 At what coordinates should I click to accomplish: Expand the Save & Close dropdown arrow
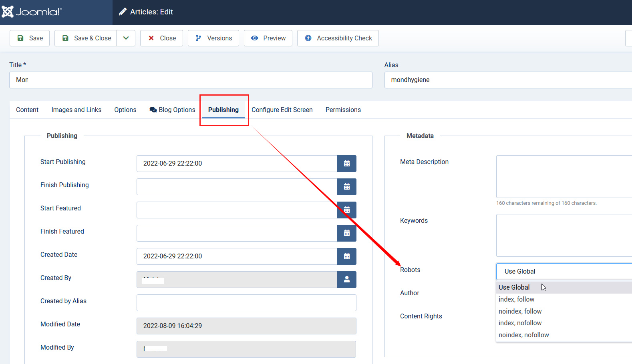(x=126, y=38)
